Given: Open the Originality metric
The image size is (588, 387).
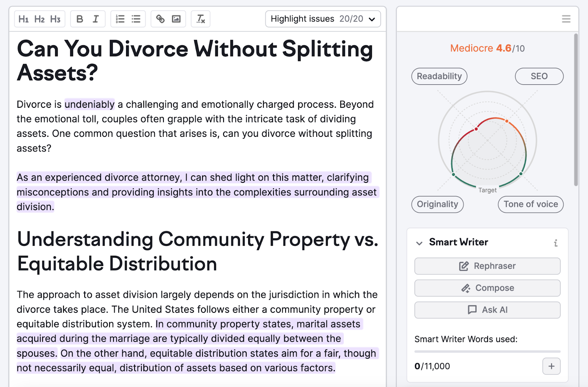Looking at the screenshot, I should [437, 204].
